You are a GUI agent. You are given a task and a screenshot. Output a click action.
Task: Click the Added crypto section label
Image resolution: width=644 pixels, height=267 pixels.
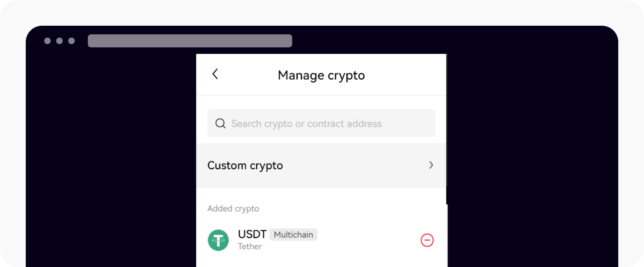pyautogui.click(x=233, y=208)
